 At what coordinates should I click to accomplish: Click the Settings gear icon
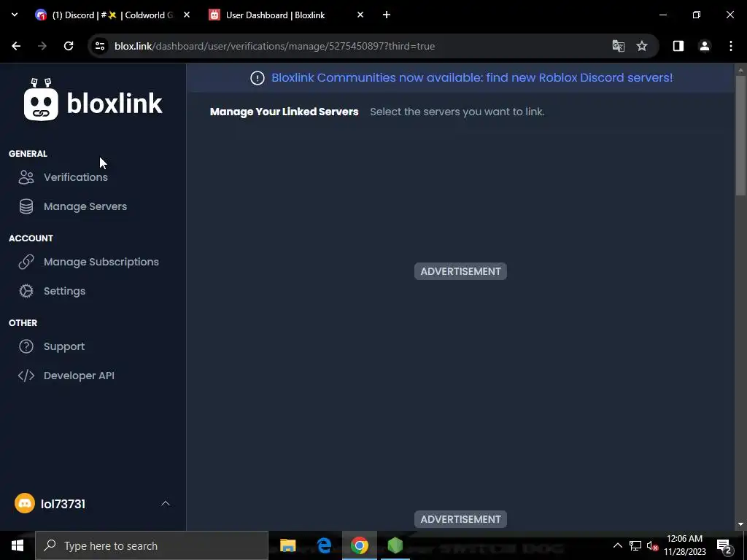tap(26, 291)
